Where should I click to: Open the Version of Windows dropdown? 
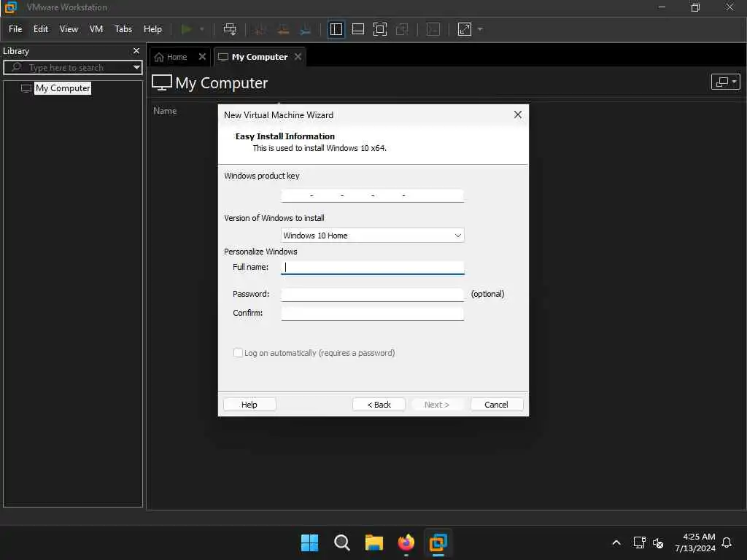(x=372, y=236)
